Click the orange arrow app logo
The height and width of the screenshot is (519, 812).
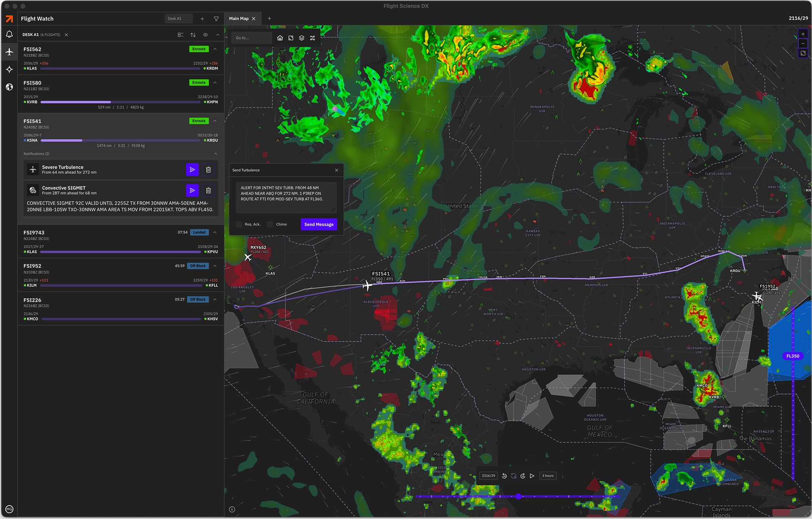[9, 19]
